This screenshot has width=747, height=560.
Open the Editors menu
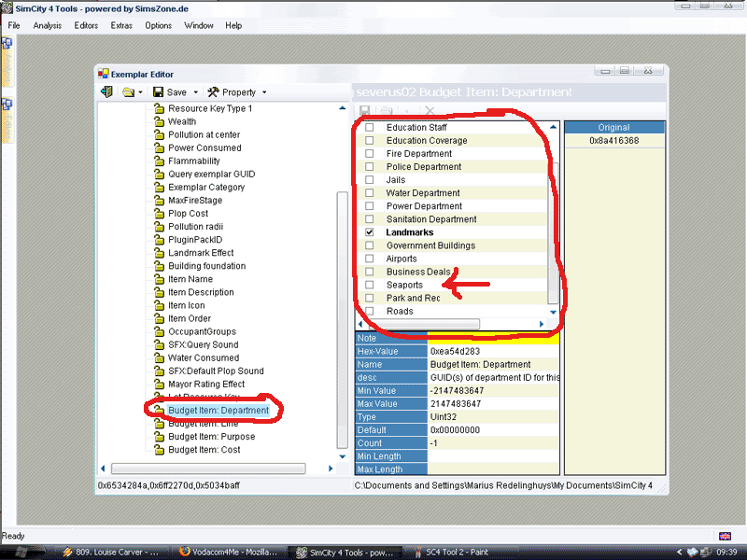point(86,26)
